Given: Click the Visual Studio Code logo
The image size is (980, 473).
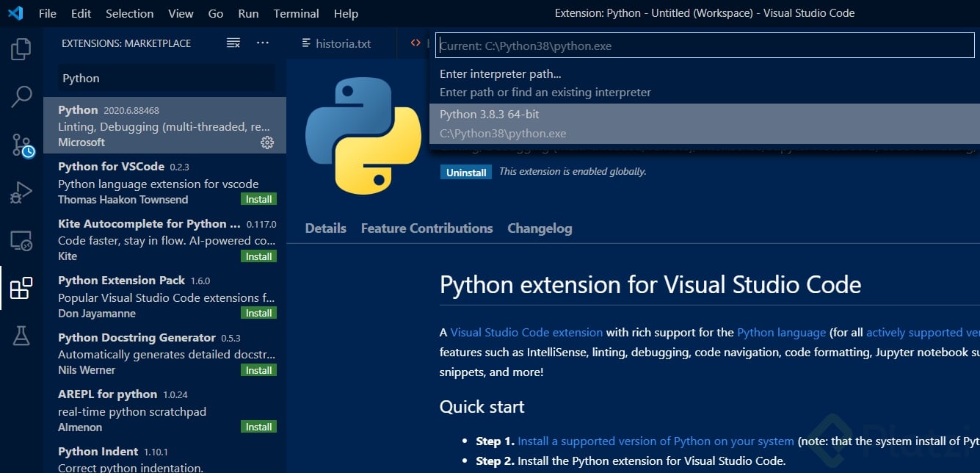Looking at the screenshot, I should (x=16, y=12).
